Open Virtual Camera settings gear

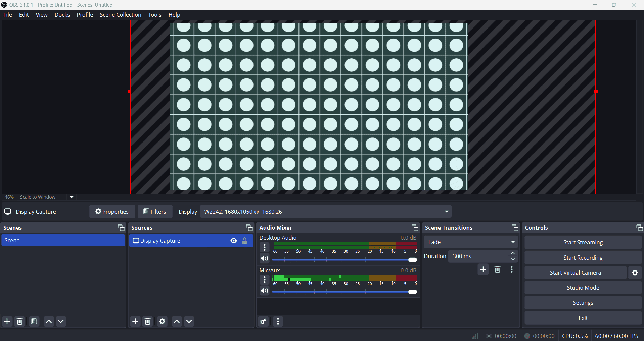pos(635,273)
